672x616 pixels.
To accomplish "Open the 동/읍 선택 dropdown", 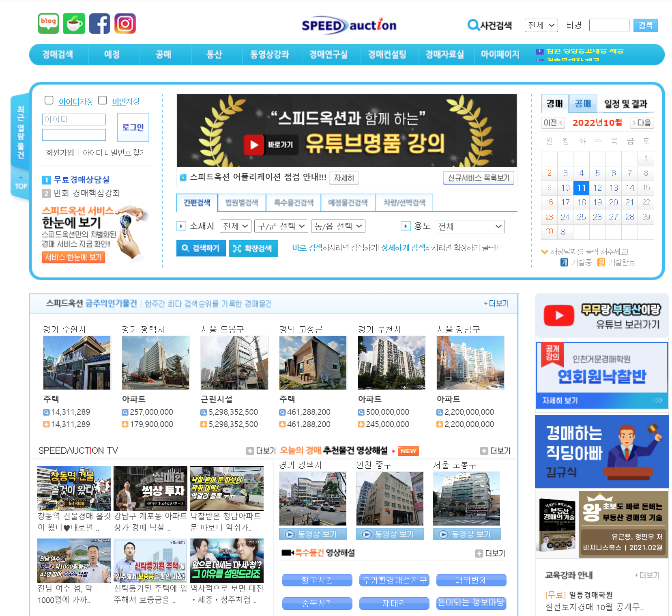I will tap(338, 226).
